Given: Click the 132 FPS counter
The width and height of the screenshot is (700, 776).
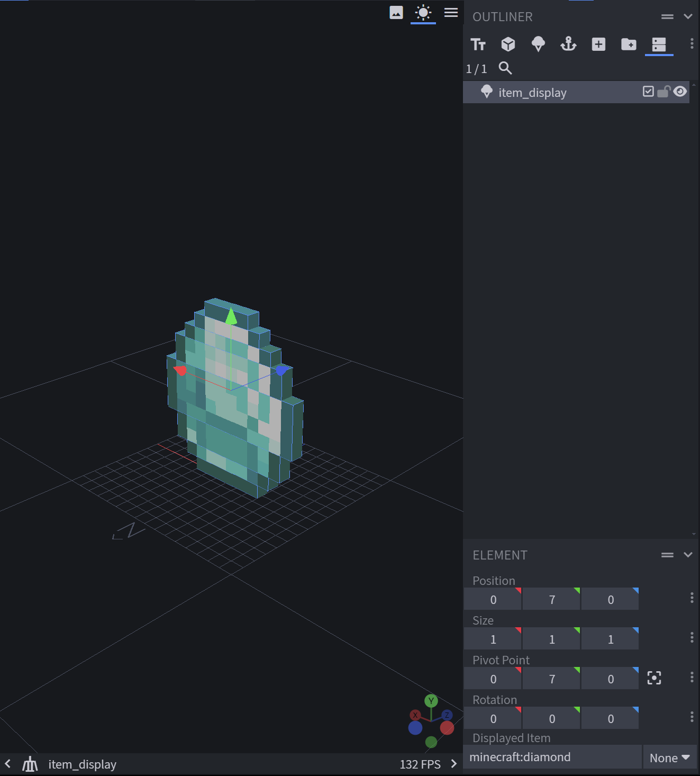Looking at the screenshot, I should 420,764.
